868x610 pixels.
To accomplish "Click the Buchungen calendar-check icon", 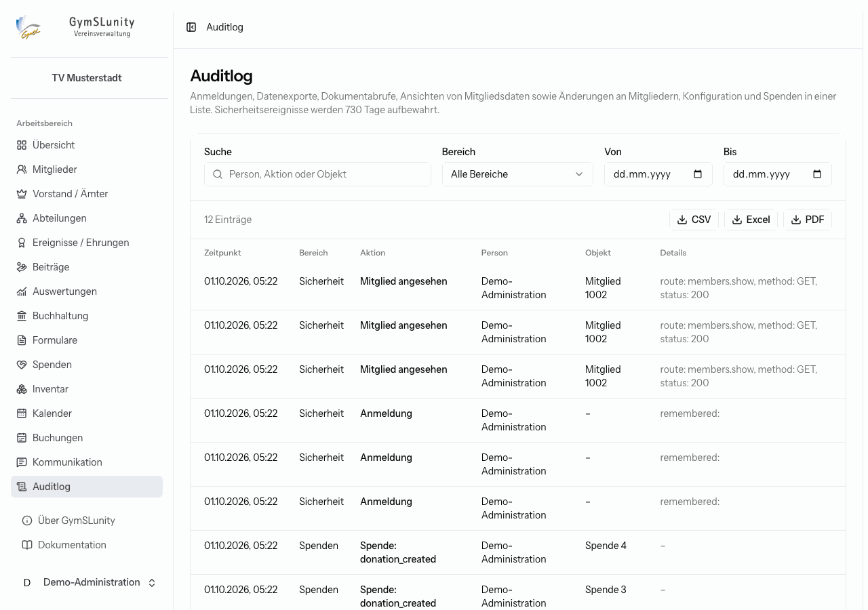I will 22,438.
